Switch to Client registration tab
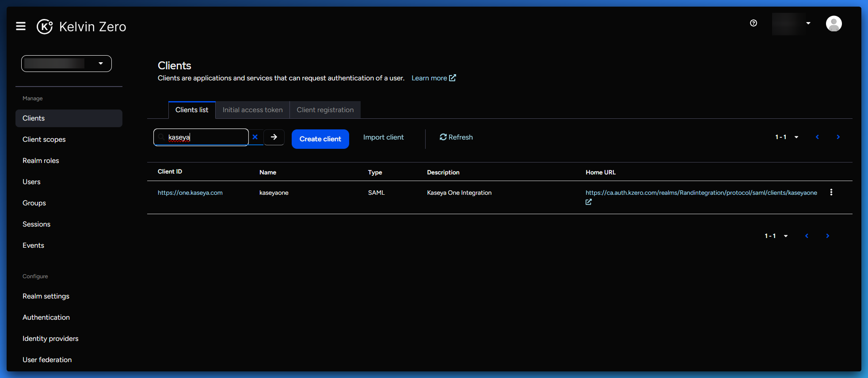This screenshot has height=378, width=868. tap(325, 110)
